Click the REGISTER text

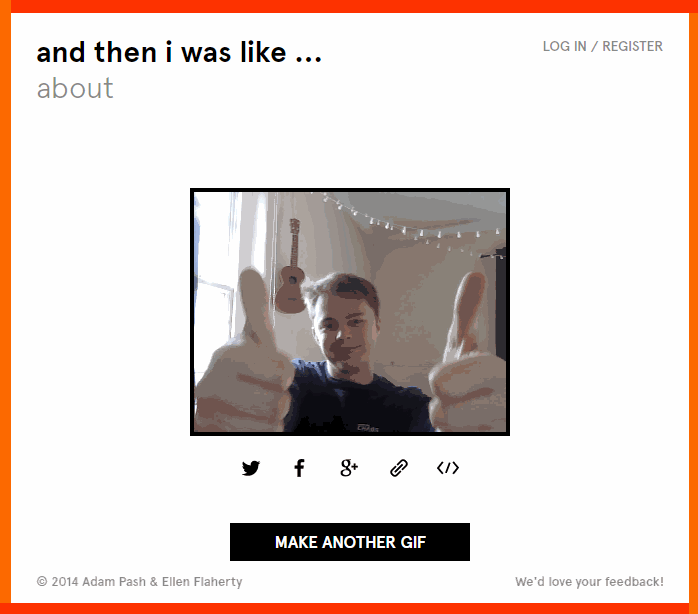[x=633, y=46]
